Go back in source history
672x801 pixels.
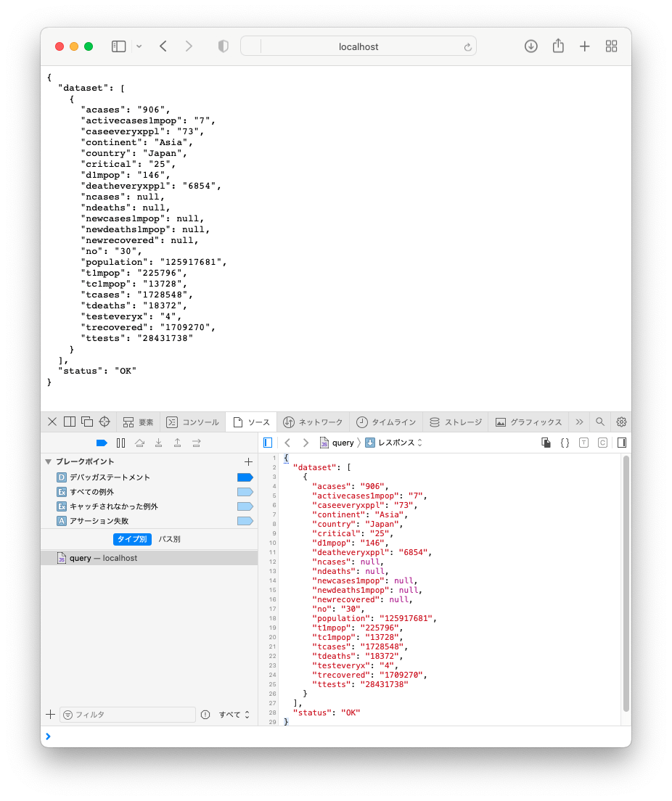pyautogui.click(x=287, y=443)
